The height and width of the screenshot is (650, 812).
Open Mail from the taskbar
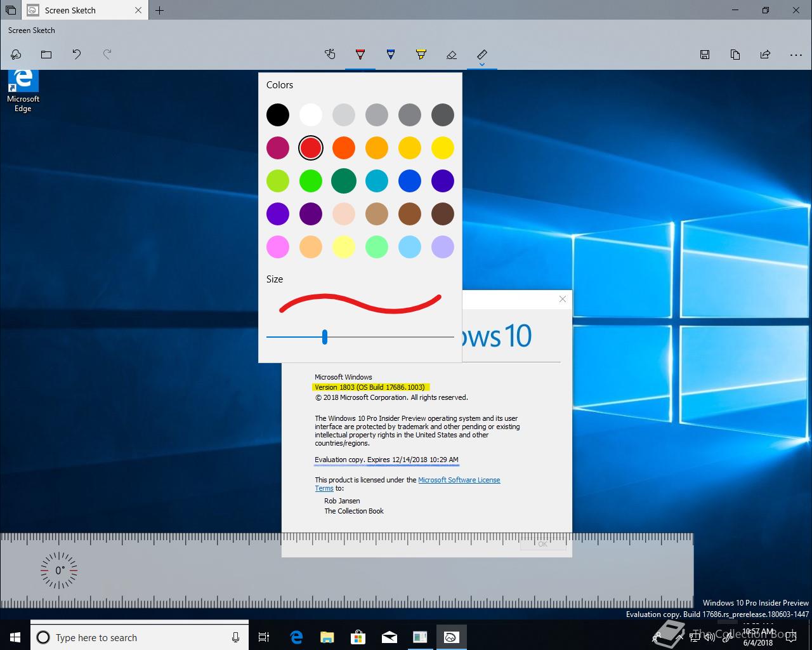point(389,637)
